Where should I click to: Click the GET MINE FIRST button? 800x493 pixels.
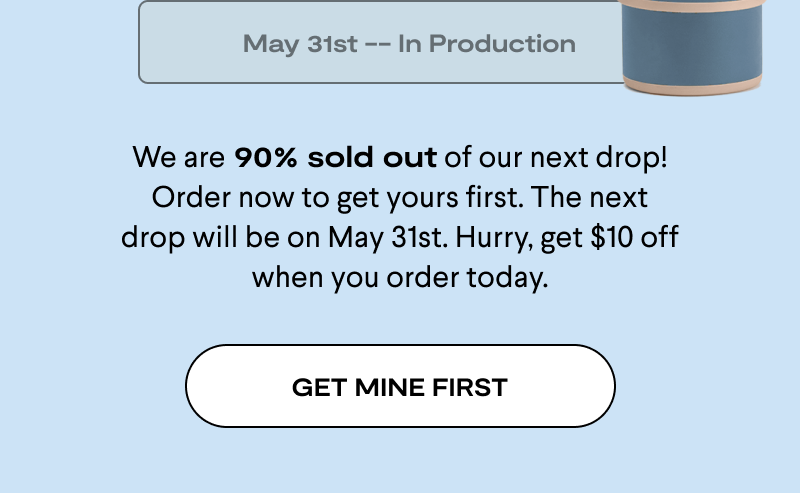pyautogui.click(x=400, y=386)
